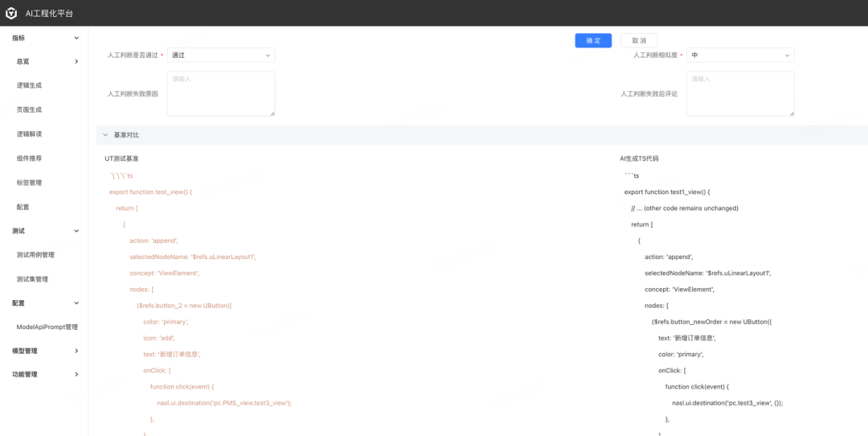This screenshot has width=868, height=436.
Task: Collapse the 测试 menu section
Action: [76, 231]
